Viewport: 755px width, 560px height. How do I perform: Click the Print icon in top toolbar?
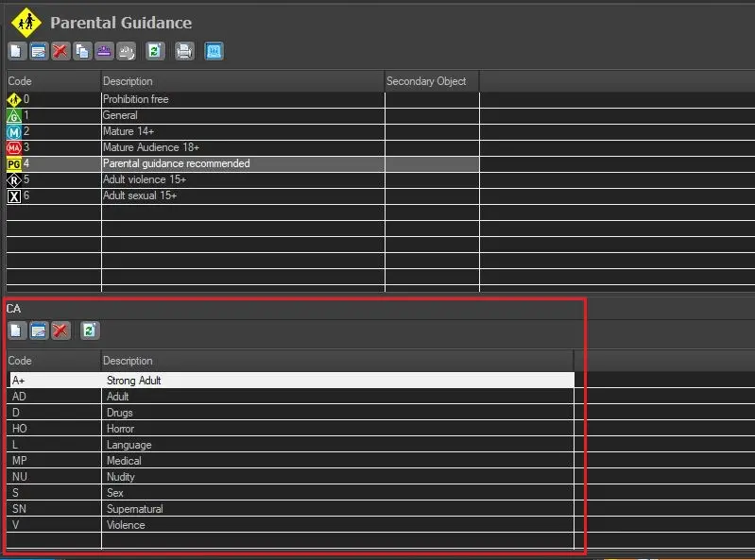tap(185, 51)
